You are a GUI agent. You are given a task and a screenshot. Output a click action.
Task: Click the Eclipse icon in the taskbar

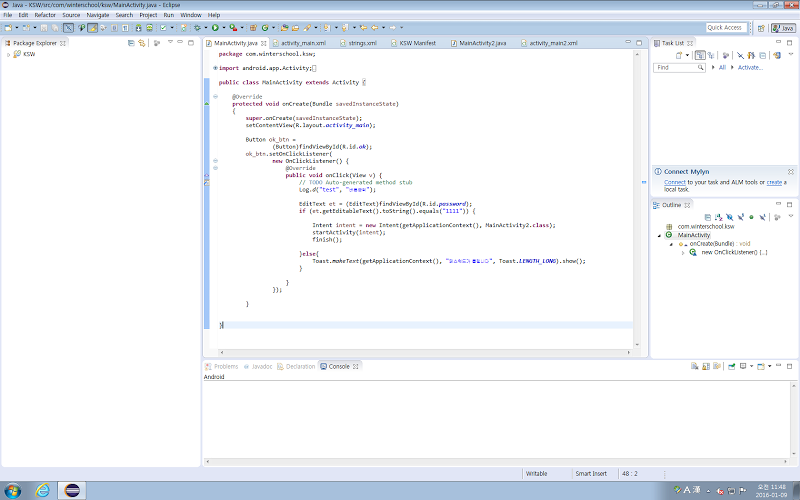point(72,491)
